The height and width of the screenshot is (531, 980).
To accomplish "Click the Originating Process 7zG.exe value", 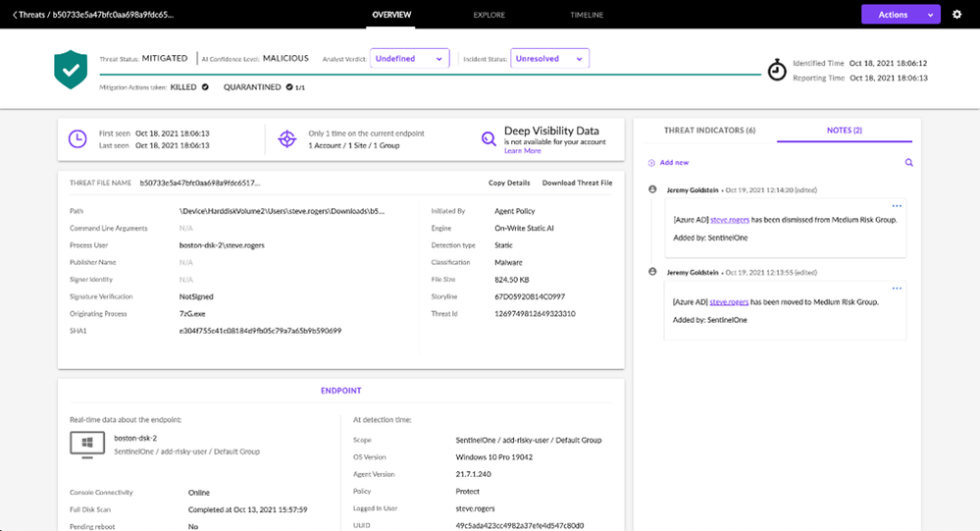I will tap(192, 313).
